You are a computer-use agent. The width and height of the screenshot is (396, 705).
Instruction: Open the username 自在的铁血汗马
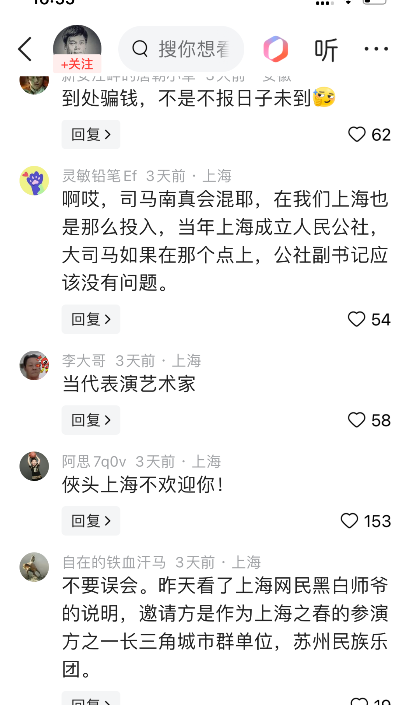point(114,562)
